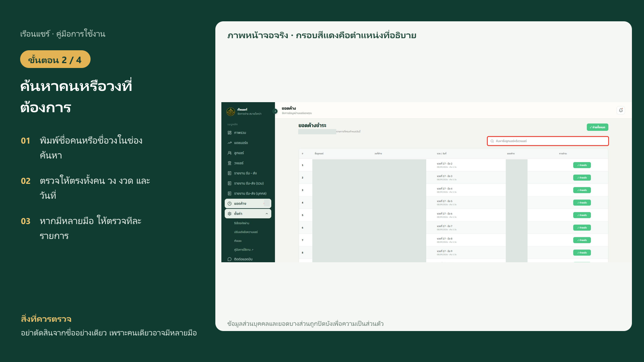Collapse the ตั้งค่า menu with chevron

[266, 214]
